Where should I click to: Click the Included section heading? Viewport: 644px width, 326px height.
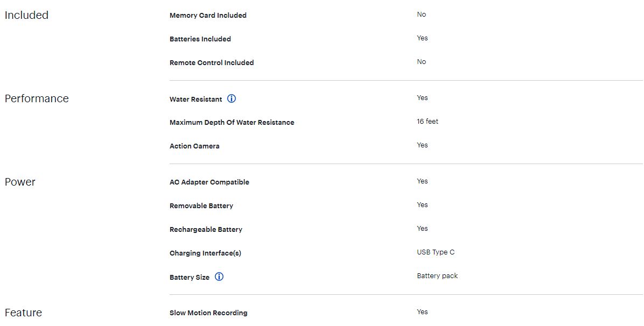click(x=26, y=15)
